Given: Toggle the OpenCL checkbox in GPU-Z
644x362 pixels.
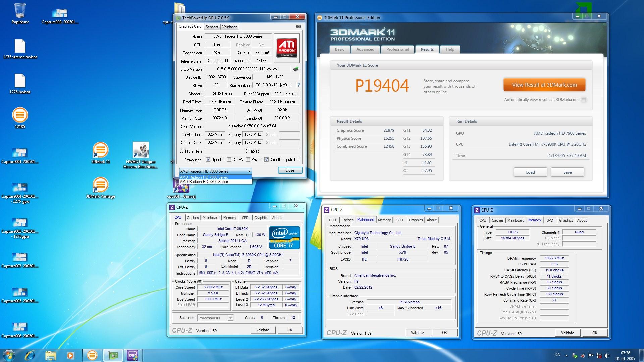Looking at the screenshot, I should pos(208,160).
